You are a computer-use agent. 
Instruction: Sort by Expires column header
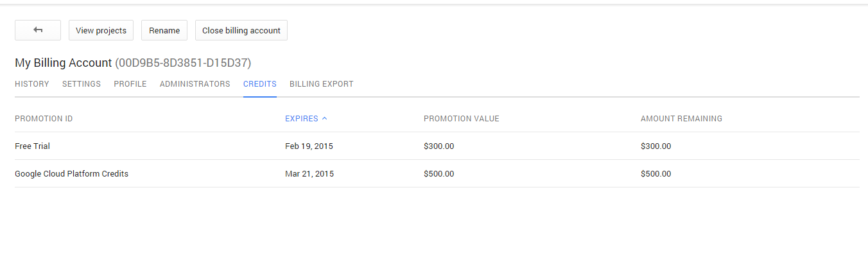(301, 119)
